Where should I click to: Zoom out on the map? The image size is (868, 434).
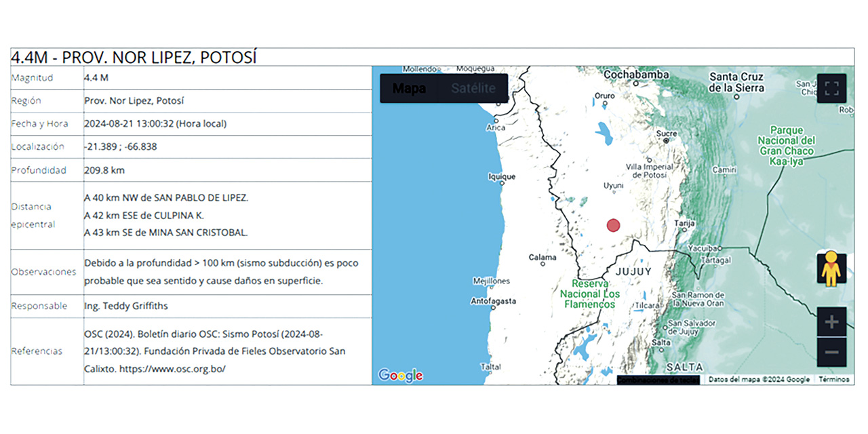(831, 353)
